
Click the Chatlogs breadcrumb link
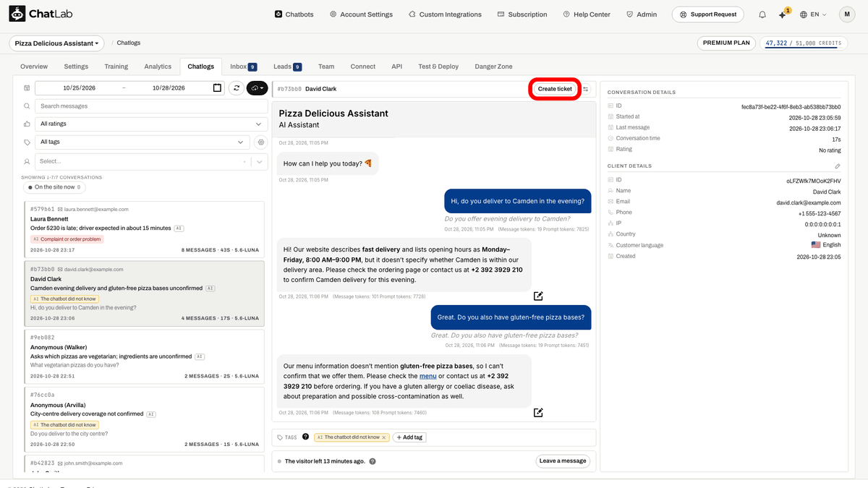(129, 43)
